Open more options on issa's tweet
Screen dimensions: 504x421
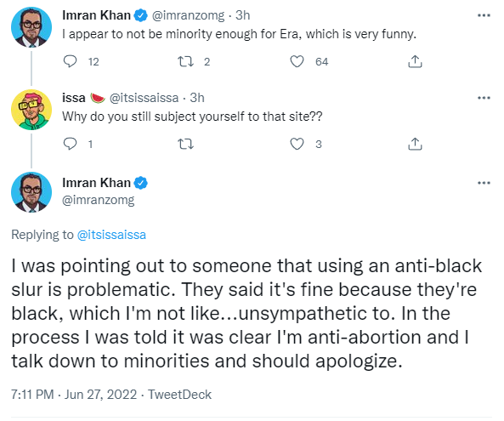(484, 98)
